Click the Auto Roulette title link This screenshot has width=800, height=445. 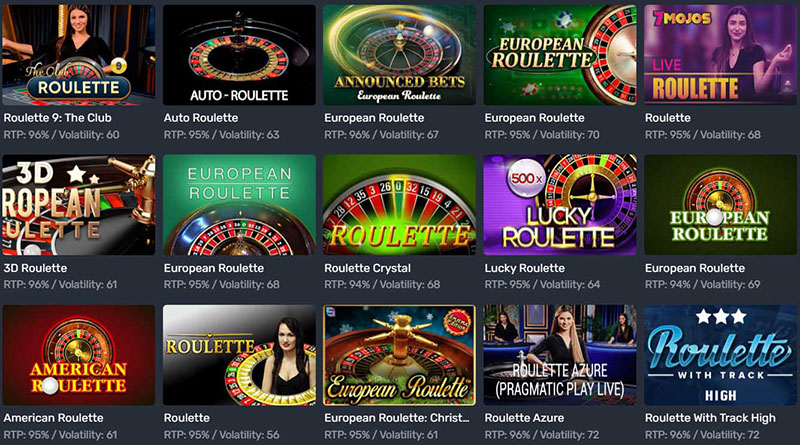pyautogui.click(x=201, y=118)
